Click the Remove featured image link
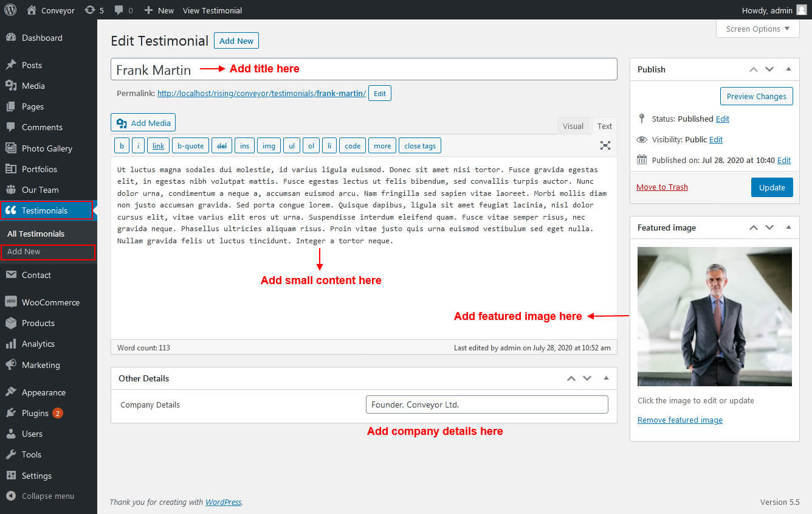This screenshot has height=514, width=812. [680, 420]
